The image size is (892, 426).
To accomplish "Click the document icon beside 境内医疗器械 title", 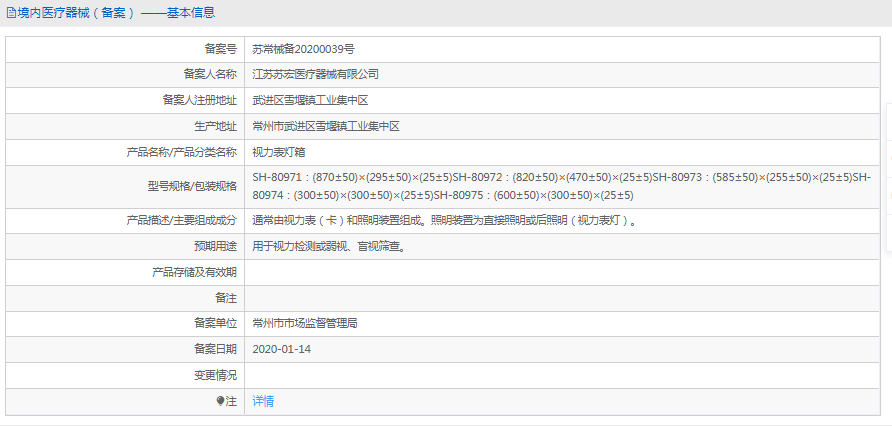I will click(11, 13).
